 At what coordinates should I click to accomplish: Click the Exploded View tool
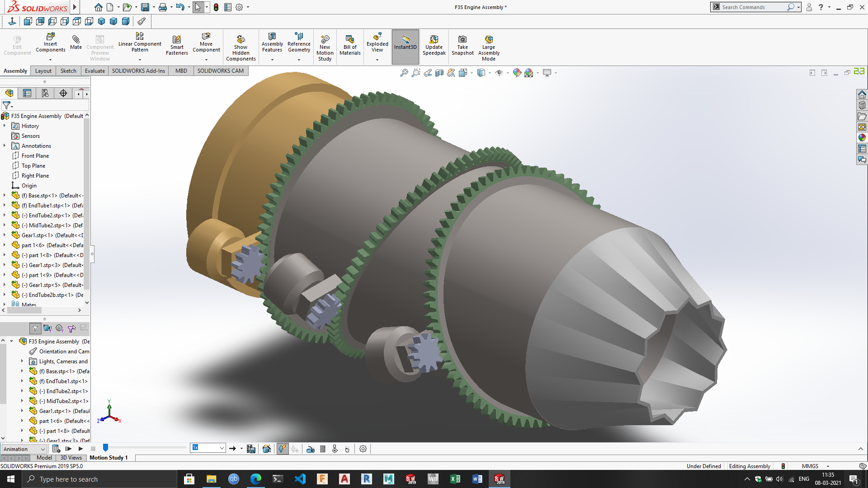click(377, 42)
